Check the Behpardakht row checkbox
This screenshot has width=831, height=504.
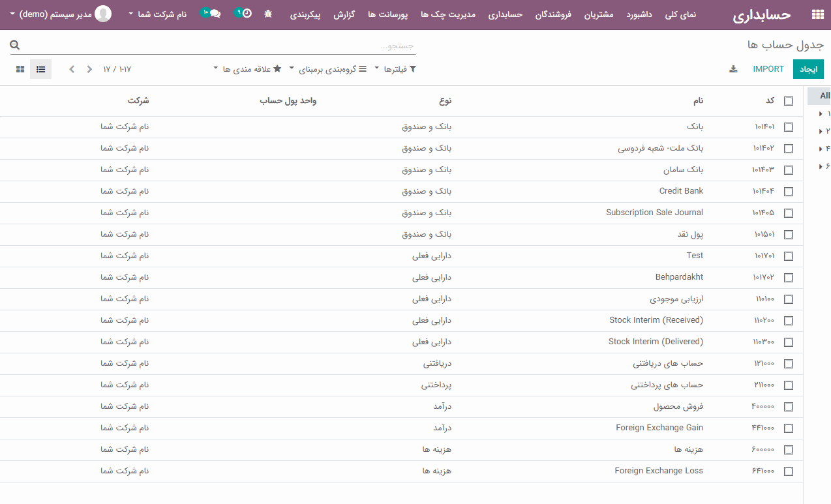point(789,278)
